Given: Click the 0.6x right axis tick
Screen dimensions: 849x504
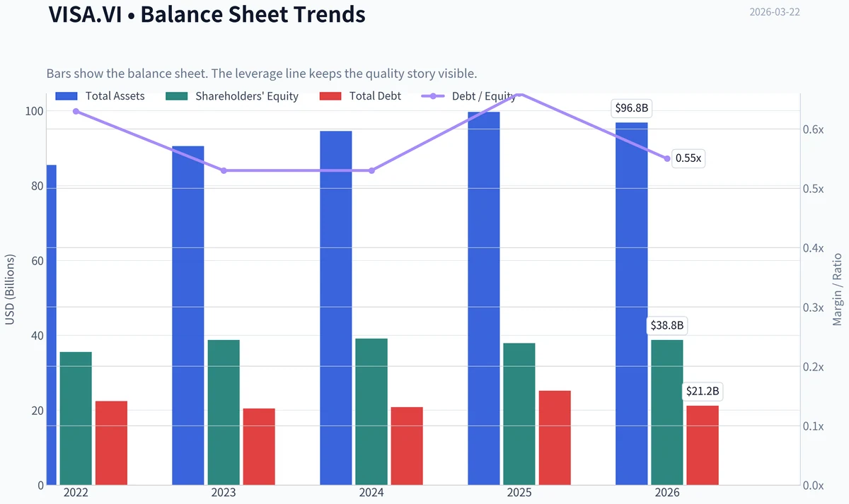Looking at the screenshot, I should [x=814, y=129].
